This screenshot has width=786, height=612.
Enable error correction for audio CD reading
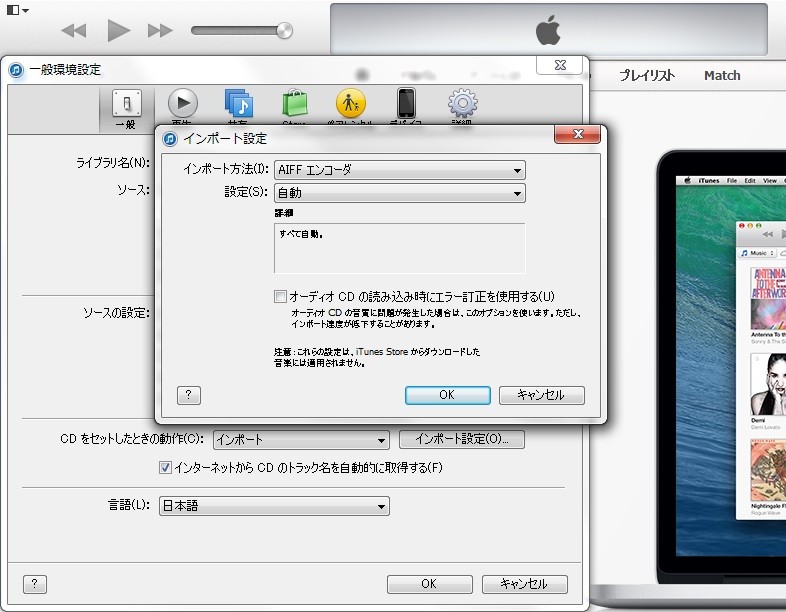(280, 296)
